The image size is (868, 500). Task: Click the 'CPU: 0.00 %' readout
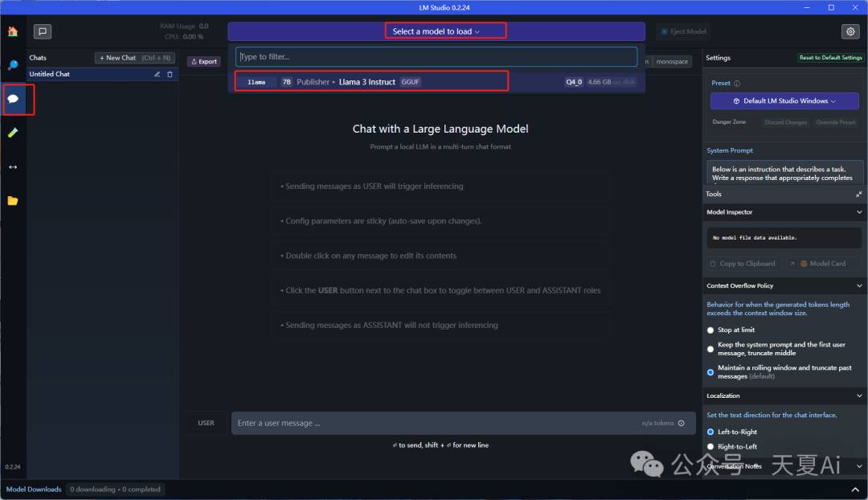point(184,36)
